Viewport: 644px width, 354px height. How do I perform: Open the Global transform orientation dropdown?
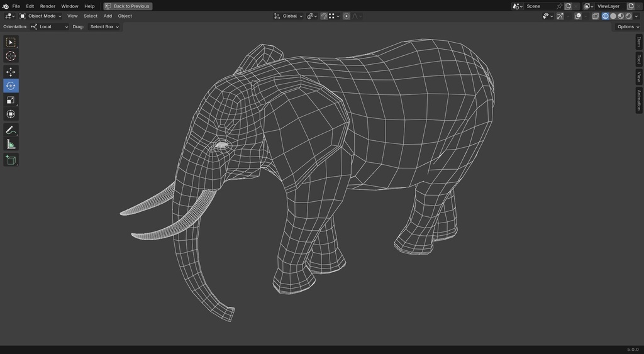288,16
